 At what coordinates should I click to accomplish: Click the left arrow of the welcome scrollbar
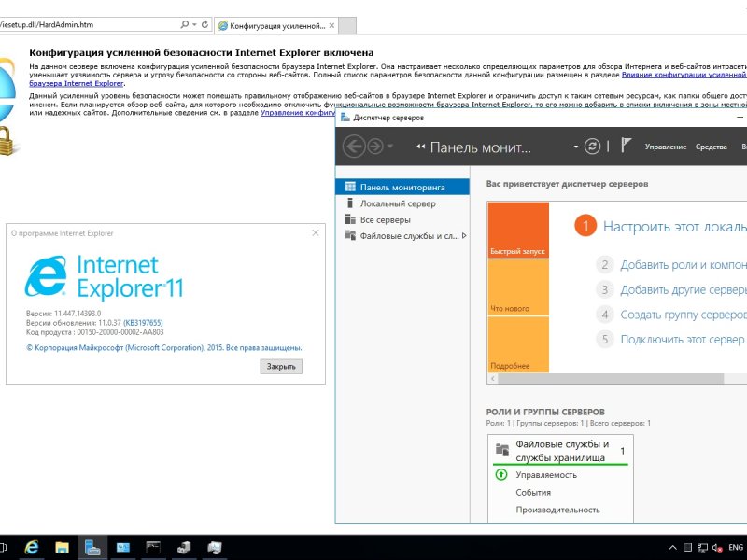(x=493, y=379)
